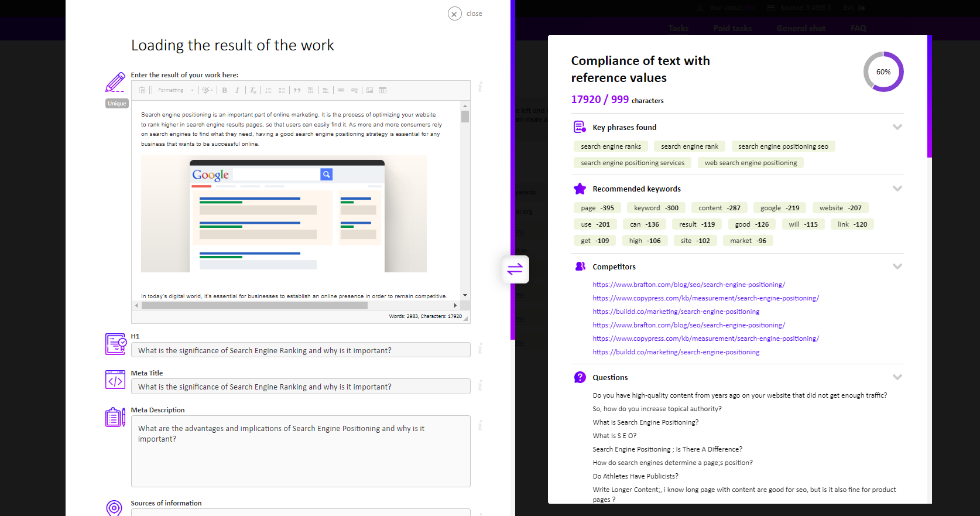This screenshot has height=516, width=980.
Task: Click the 'search engine ranks' key phrase tag
Action: pos(611,146)
